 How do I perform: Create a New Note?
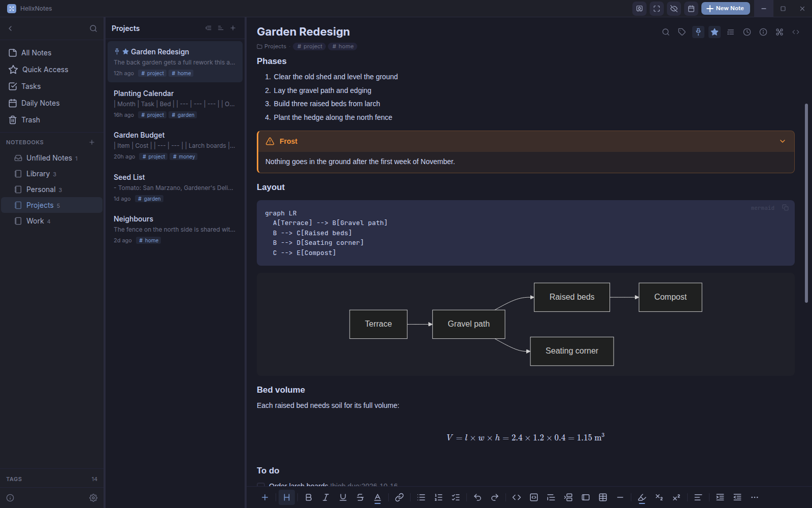point(725,9)
